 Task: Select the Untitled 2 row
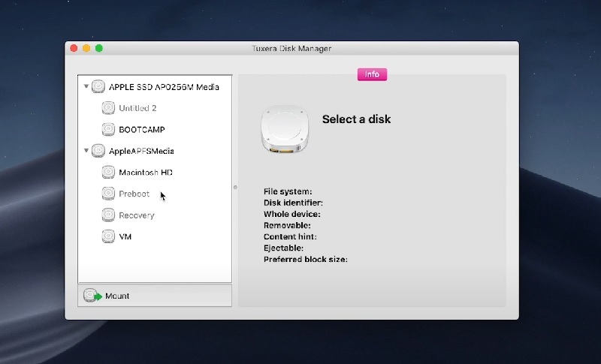point(155,108)
